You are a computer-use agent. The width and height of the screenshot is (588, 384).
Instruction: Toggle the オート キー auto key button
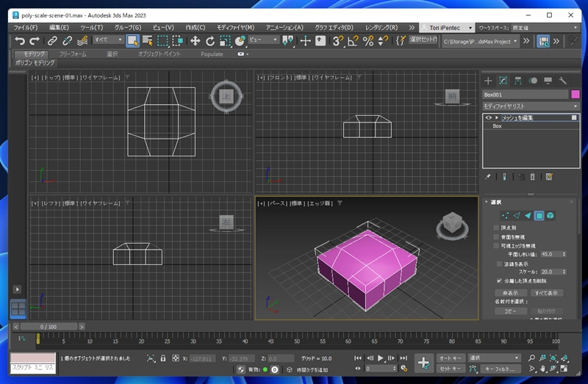(451, 358)
